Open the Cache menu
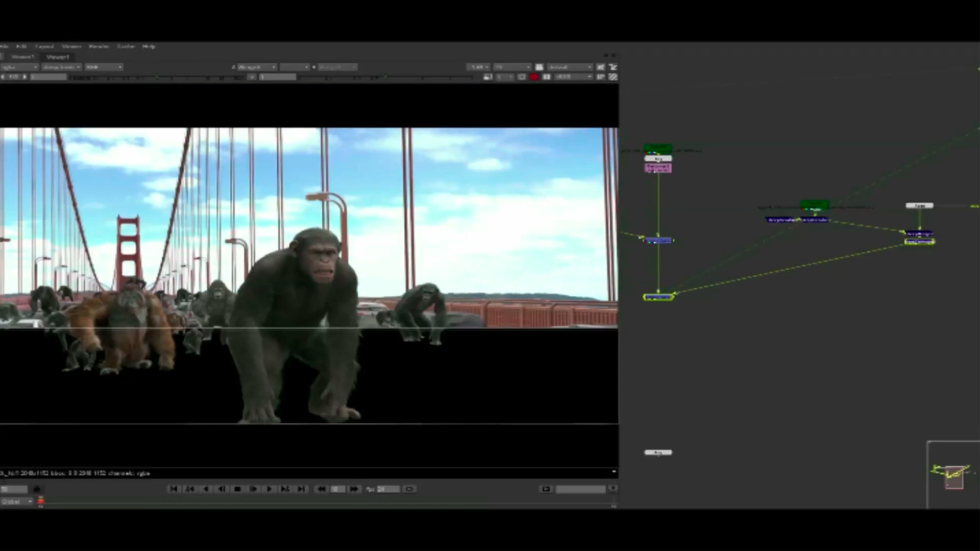 coord(126,46)
